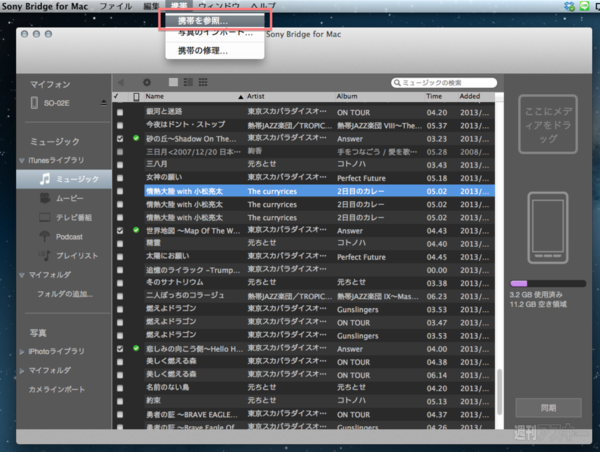Click the ミュージックの検索 search field
This screenshot has height=452, width=600.
click(444, 83)
